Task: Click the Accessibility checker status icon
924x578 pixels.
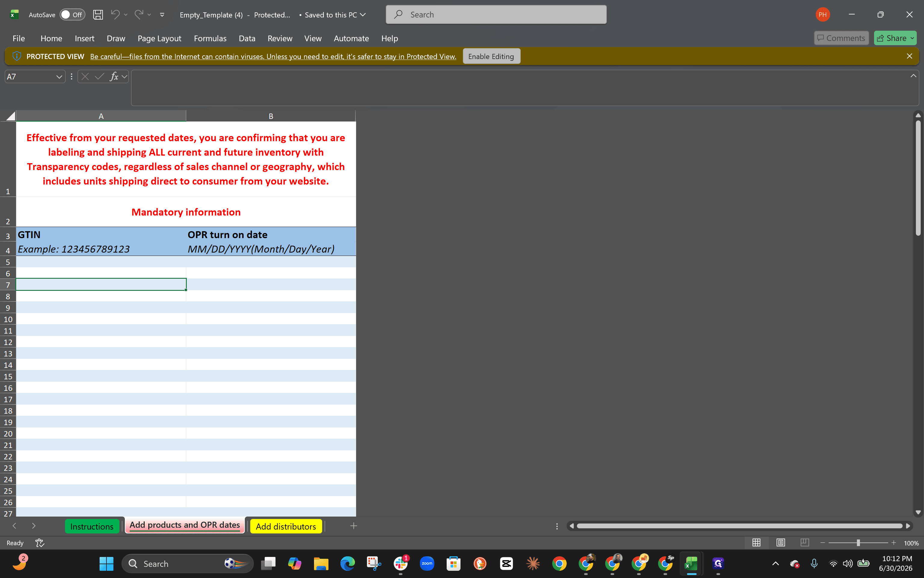Action: coord(40,543)
